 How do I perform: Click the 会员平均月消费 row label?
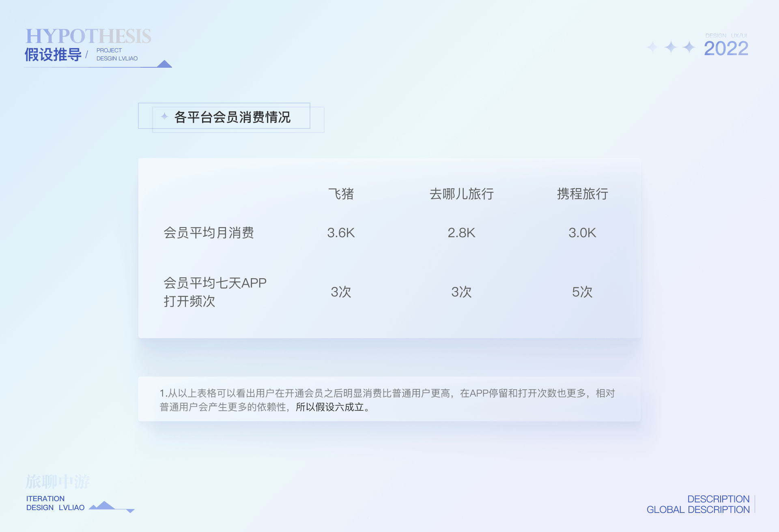tap(209, 233)
